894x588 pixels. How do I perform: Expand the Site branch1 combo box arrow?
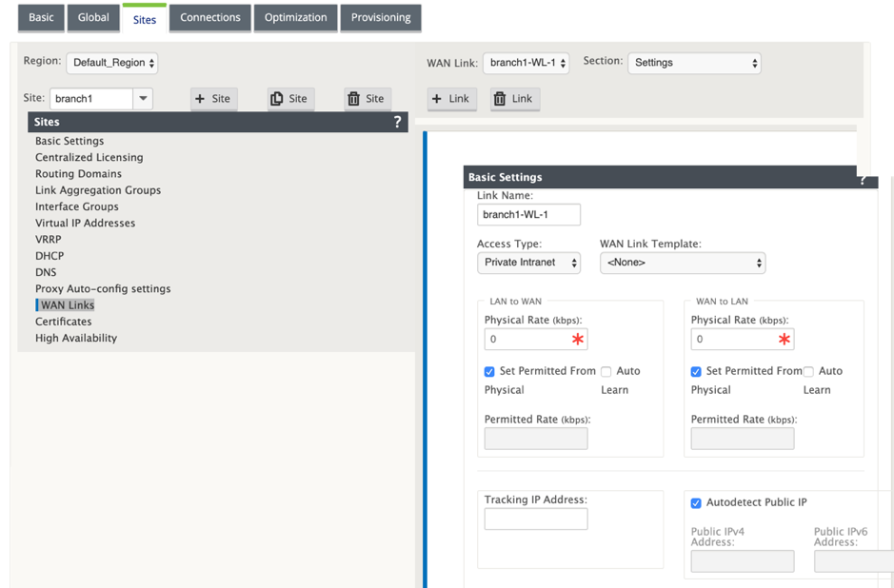point(143,99)
